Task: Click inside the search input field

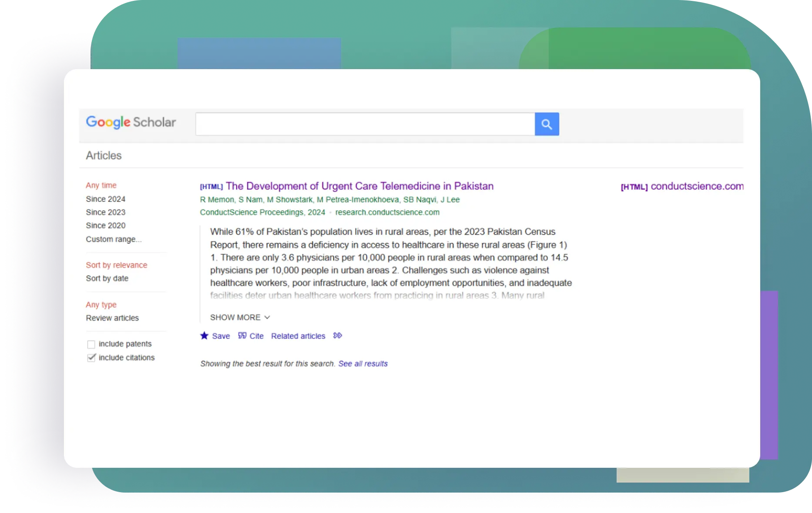Action: [x=366, y=124]
